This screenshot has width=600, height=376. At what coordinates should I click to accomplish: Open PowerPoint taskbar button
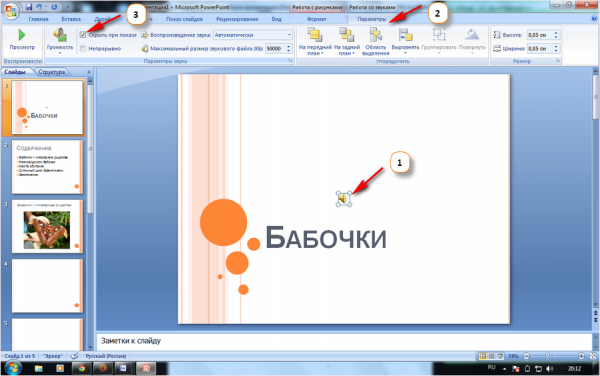click(146, 368)
